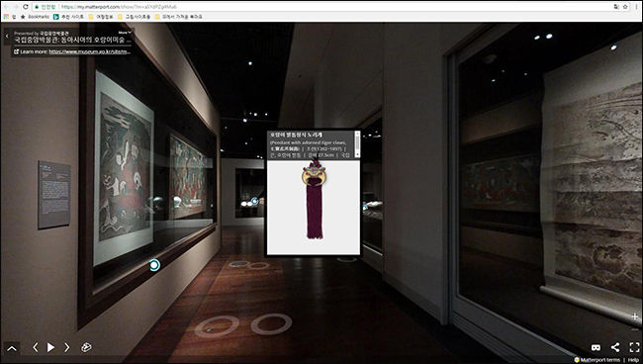Start the guided tour playback
643x364 pixels.
point(50,347)
